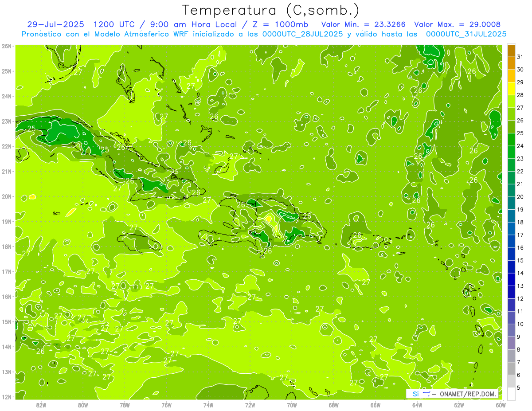Viewport: 532px width, 411px height.
Task: Click the '76W' longitude label
Action: [x=167, y=405]
